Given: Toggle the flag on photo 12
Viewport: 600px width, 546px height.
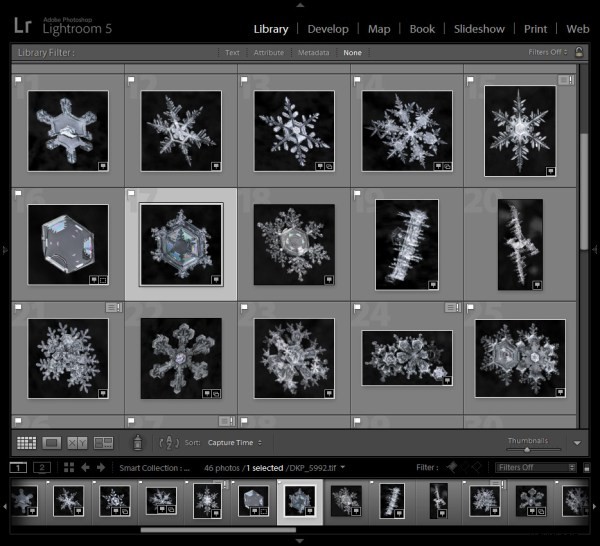Looking at the screenshot, I should pos(131,80).
